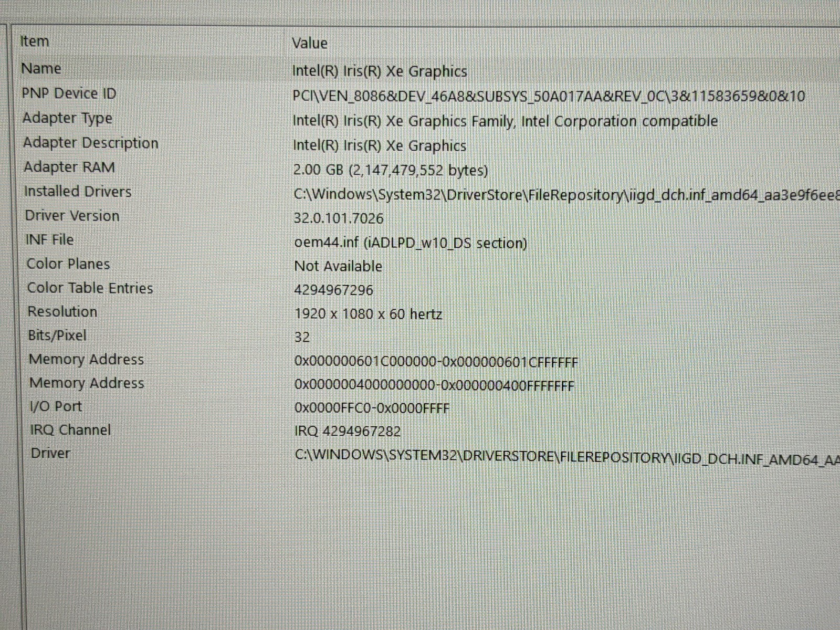Click the 2.00 GB adapter RAM value
This screenshot has height=630, width=840.
pos(391,171)
